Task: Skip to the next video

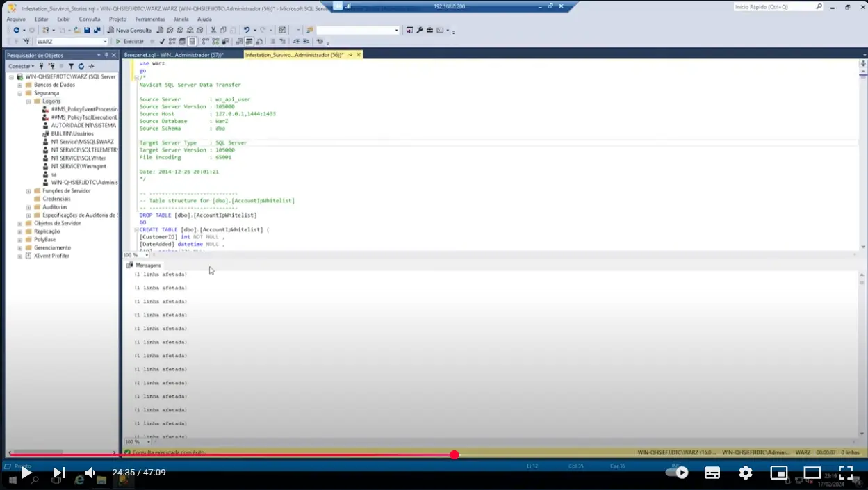Action: pos(59,473)
